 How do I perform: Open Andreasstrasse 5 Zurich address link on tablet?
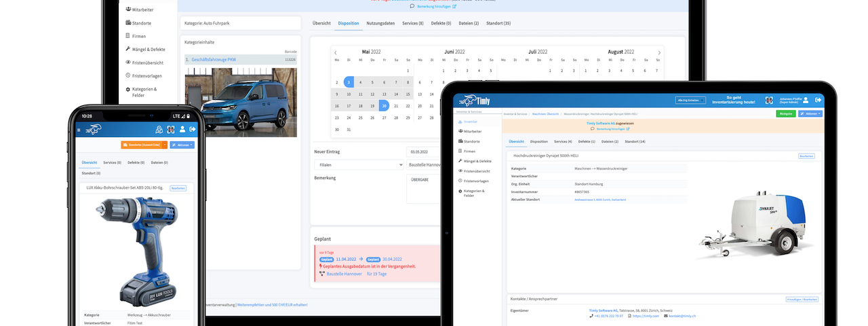[x=600, y=200]
